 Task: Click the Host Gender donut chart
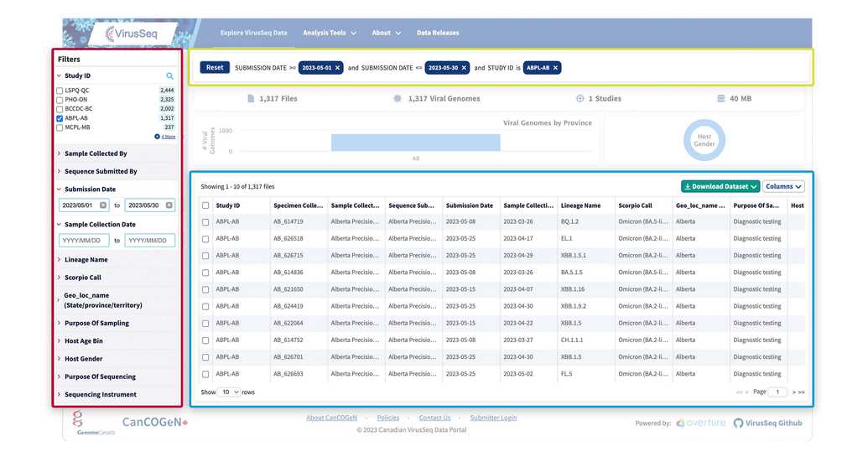pos(704,140)
